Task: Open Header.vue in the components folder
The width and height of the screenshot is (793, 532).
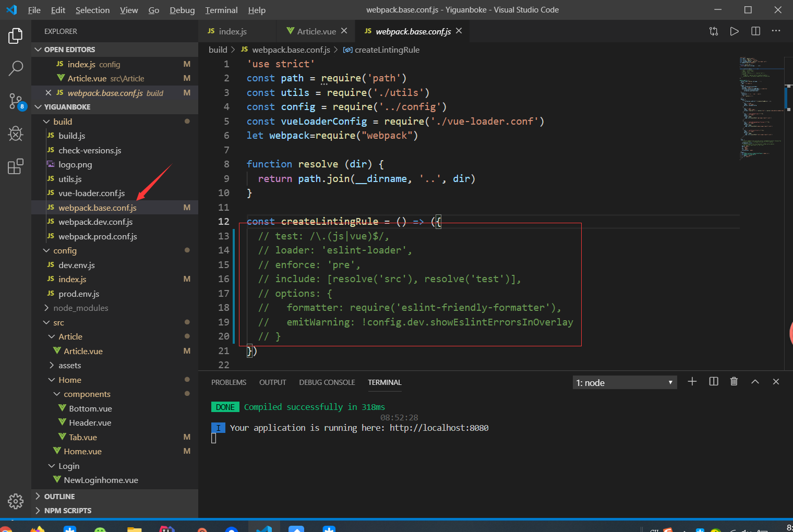Action: tap(115, 422)
